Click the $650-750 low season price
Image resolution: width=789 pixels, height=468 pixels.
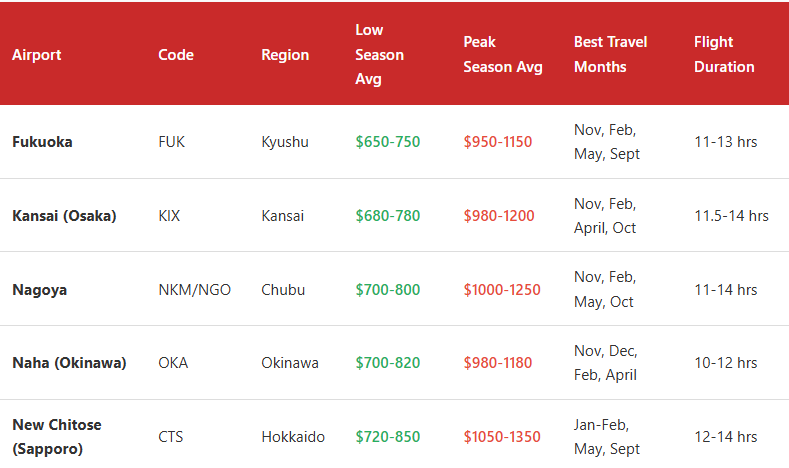pos(387,142)
